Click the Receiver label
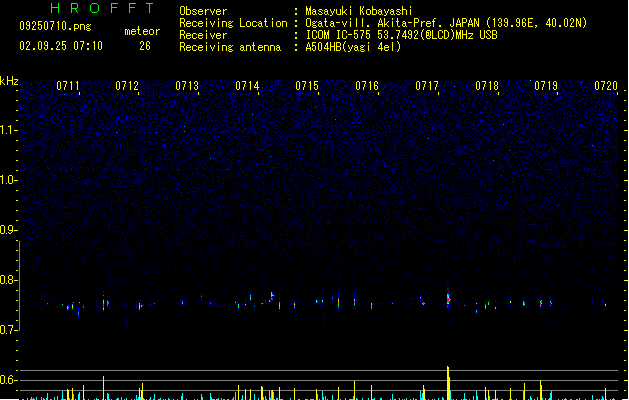This screenshot has height=400, width=629. [203, 35]
